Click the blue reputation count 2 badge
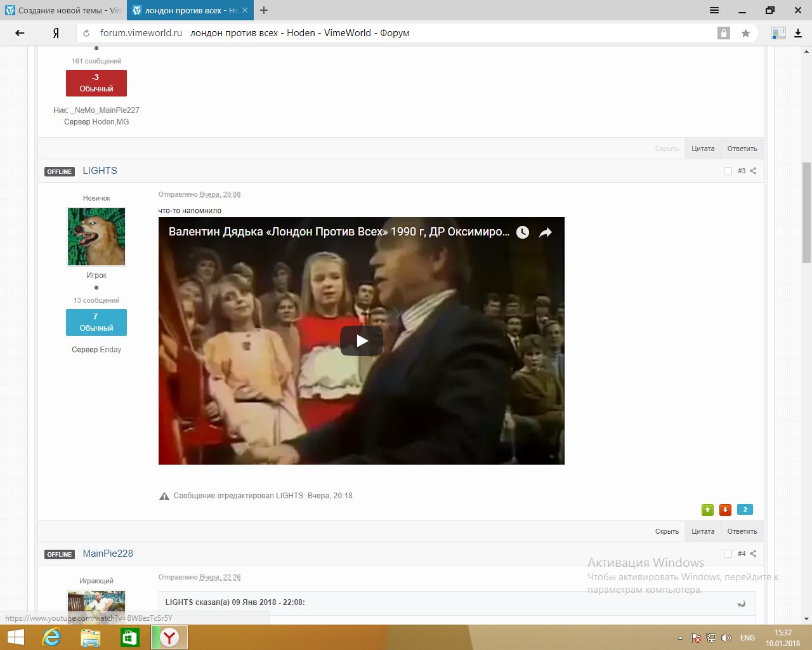812x650 pixels. pos(745,509)
